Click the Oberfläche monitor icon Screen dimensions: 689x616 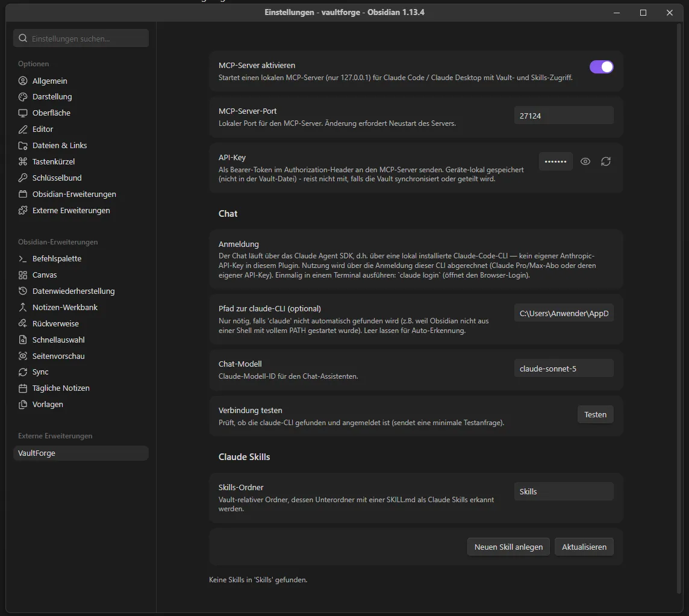pos(23,113)
